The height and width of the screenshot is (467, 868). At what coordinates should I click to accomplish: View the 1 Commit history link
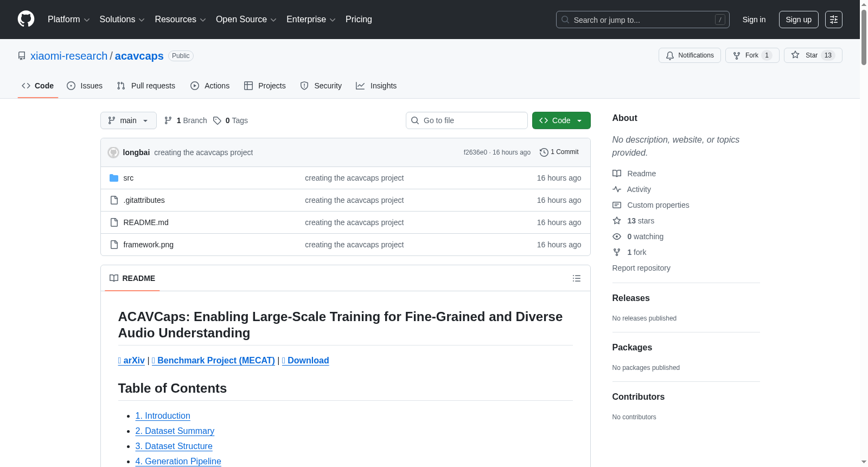pyautogui.click(x=559, y=152)
